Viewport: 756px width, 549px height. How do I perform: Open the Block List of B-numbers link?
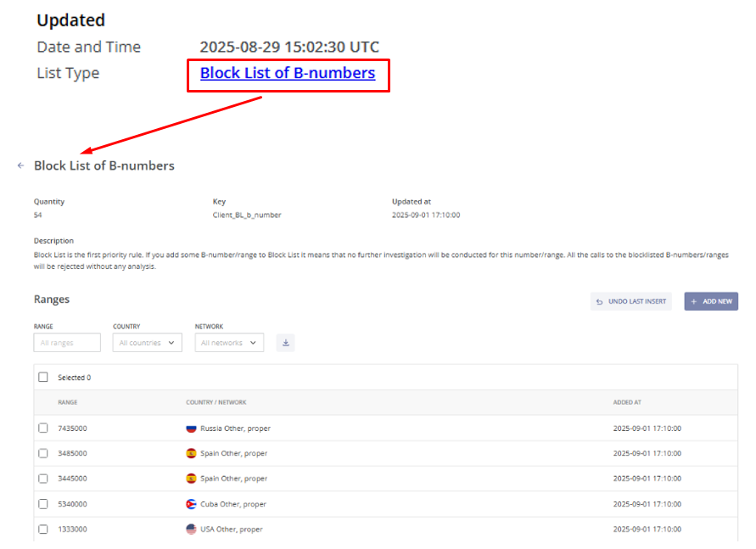287,73
